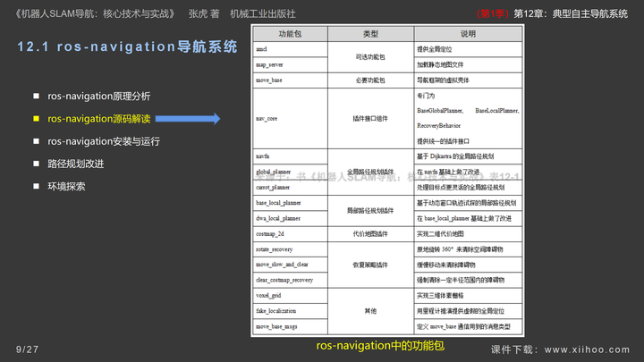Click the '用里程计推演提供虚假的全局定位' description
644x362 pixels.
(x=468, y=311)
